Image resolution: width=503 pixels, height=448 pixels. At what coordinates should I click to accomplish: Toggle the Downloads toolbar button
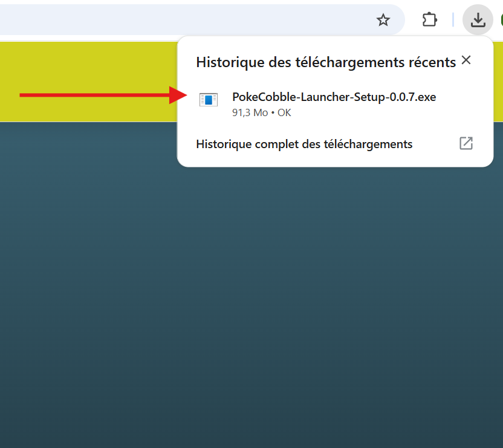pos(478,21)
